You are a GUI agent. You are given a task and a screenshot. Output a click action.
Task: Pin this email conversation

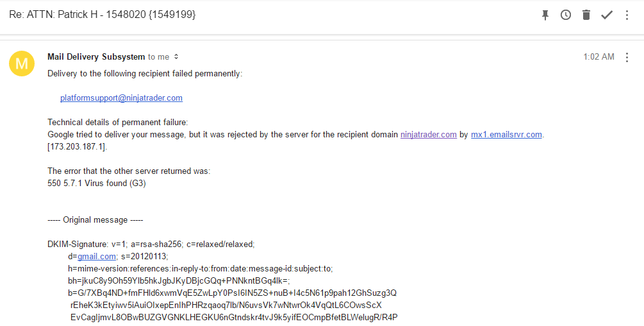pos(545,15)
